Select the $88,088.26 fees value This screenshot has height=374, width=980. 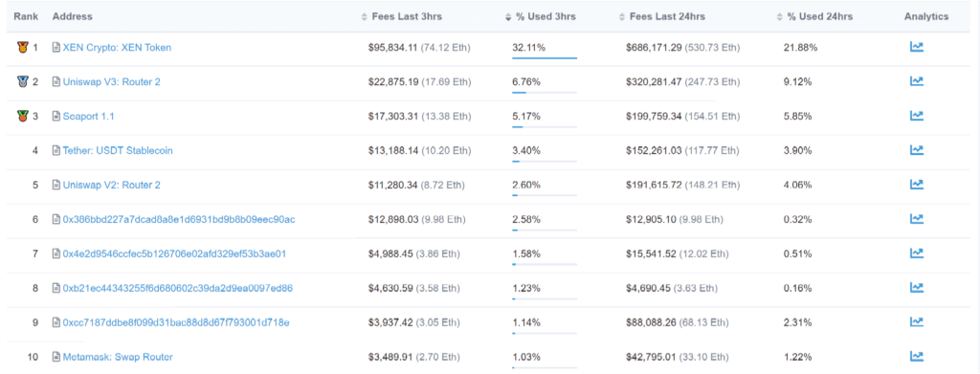[651, 322]
